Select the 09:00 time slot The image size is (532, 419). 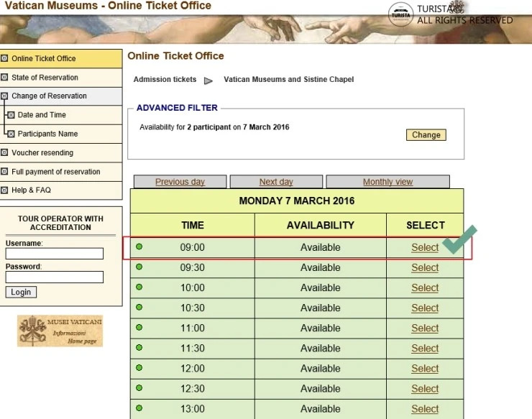425,247
